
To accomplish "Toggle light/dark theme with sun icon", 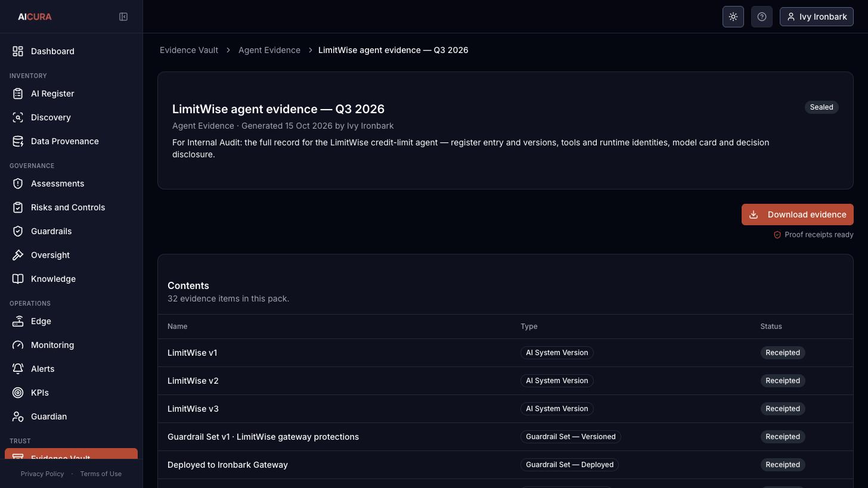I will click(733, 17).
